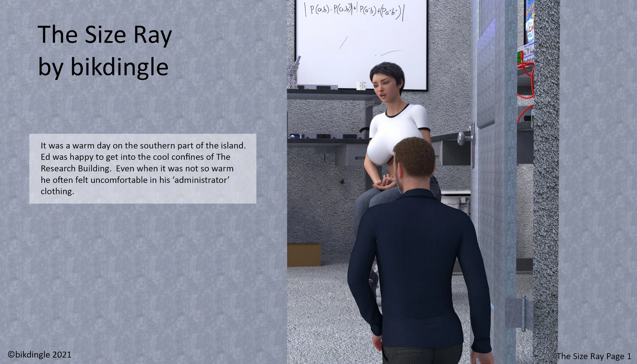The image size is (637, 364).
Task: Click the woman's clasped hands
Action: tap(385, 183)
